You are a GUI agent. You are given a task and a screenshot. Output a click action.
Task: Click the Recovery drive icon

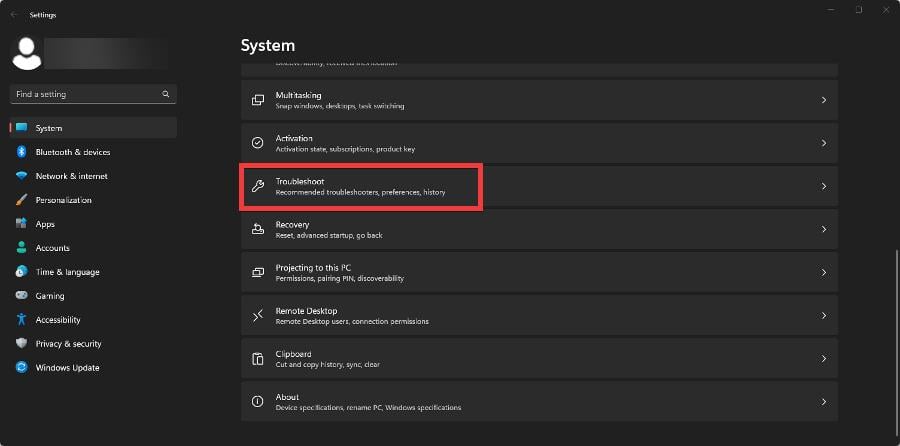tap(257, 229)
